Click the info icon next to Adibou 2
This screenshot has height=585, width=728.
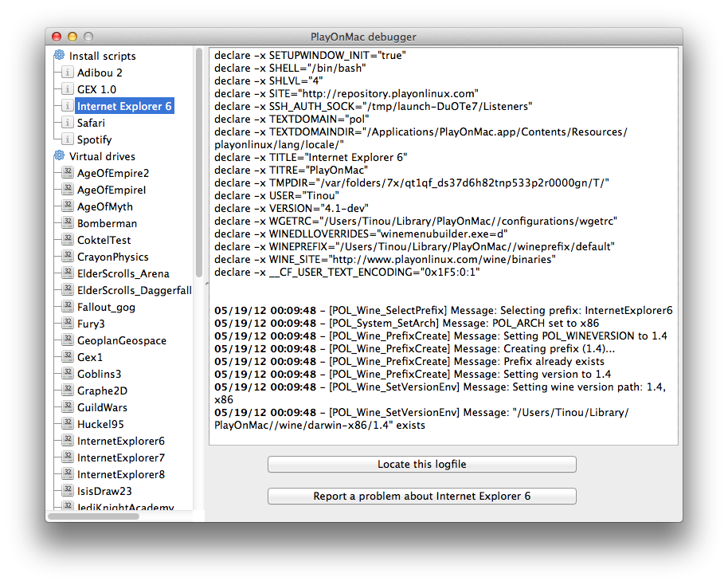[67, 73]
